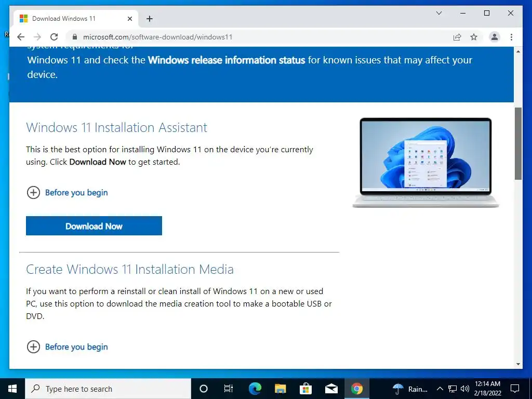Click the scrollbar down arrow
The height and width of the screenshot is (399, 532).
[x=518, y=364]
